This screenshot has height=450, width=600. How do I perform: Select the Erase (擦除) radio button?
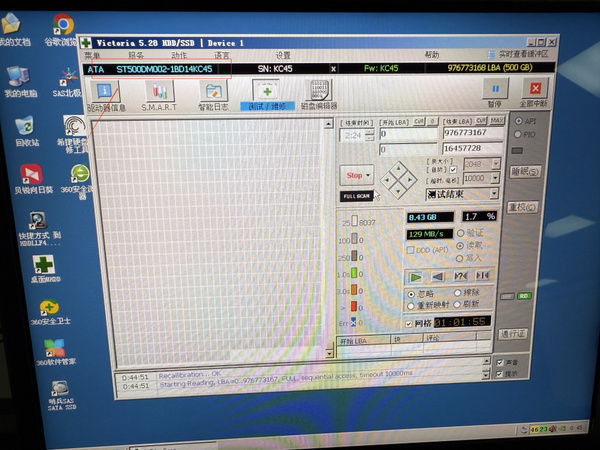tap(457, 293)
